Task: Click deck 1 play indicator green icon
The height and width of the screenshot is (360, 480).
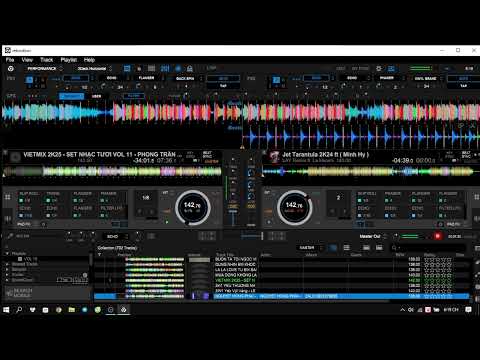Action: coord(167,221)
